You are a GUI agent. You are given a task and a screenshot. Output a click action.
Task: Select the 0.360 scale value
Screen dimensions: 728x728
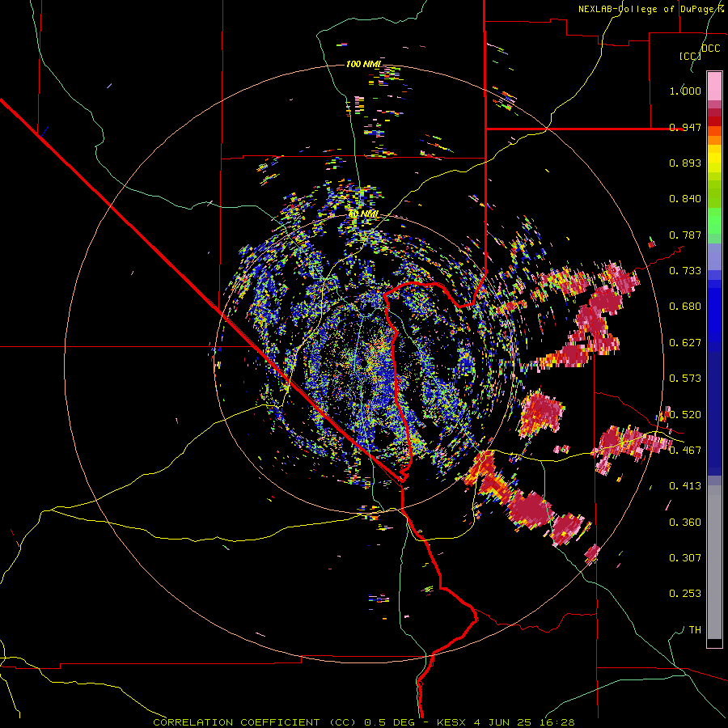pyautogui.click(x=685, y=522)
